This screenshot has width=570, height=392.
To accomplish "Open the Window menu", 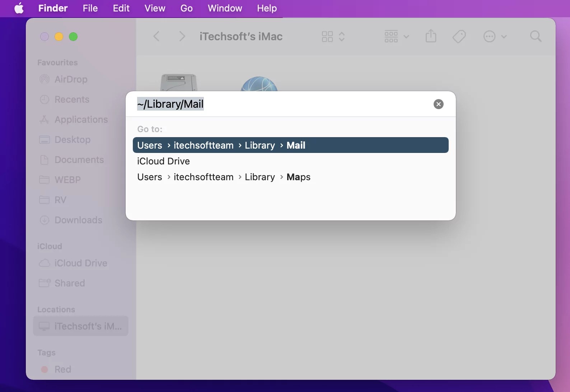I will 225,8.
